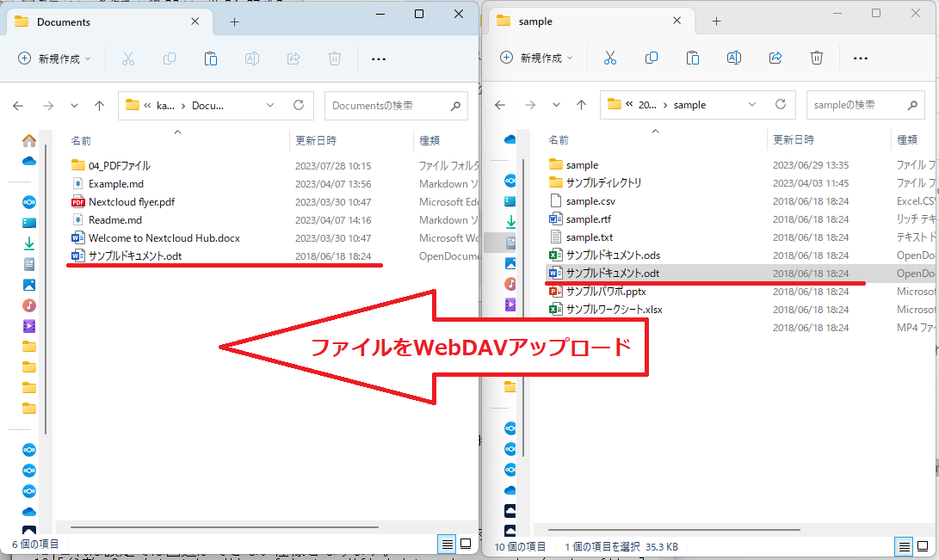Select the Cut icon in the Documents window toolbar
Screen dimensions: 939x560
[x=127, y=58]
